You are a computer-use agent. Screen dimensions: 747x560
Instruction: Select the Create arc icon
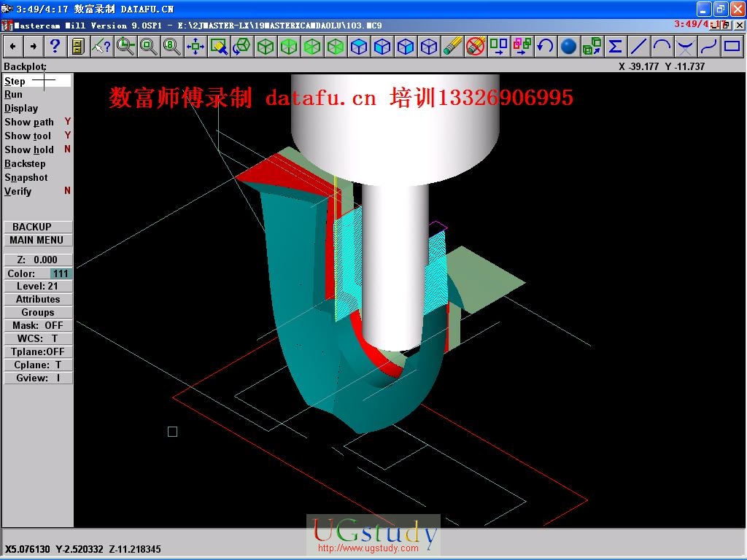(x=662, y=46)
